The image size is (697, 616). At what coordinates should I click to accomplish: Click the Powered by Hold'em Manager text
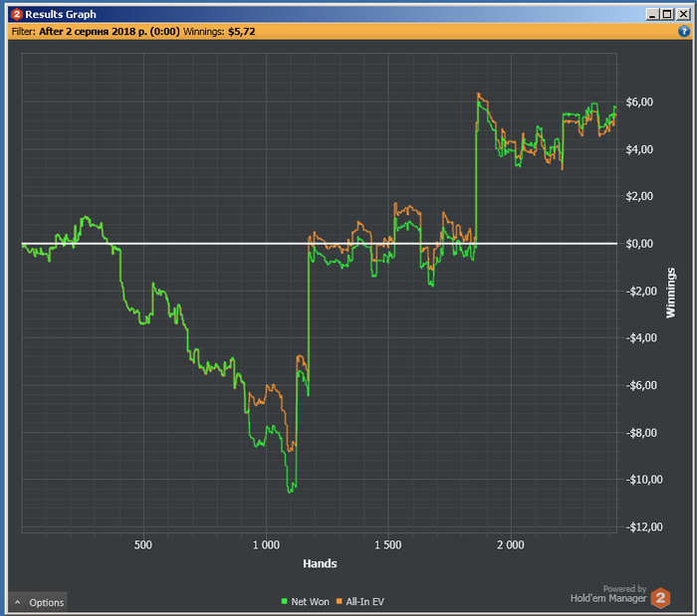[608, 594]
